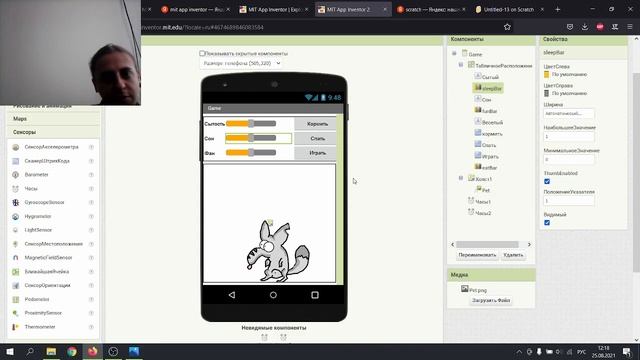Click the Сытость slider in phone preview

tap(251, 124)
